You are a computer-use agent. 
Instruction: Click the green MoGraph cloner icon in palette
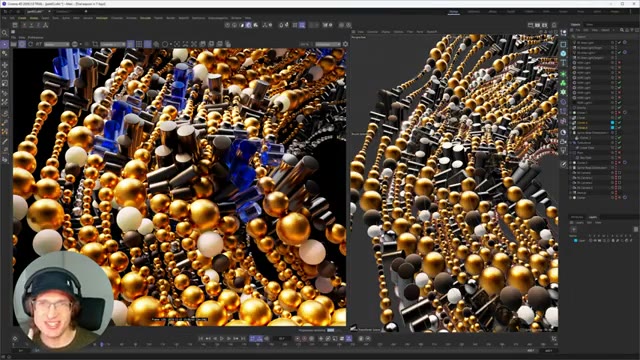coord(563,83)
